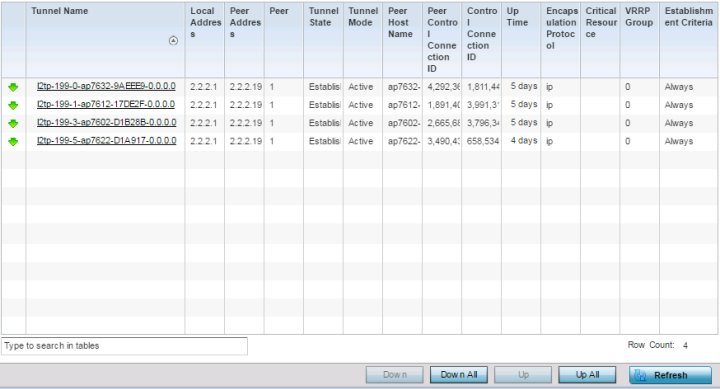Sort by Tunnel Mode column header
The width and height of the screenshot is (720, 389).
pyautogui.click(x=363, y=40)
